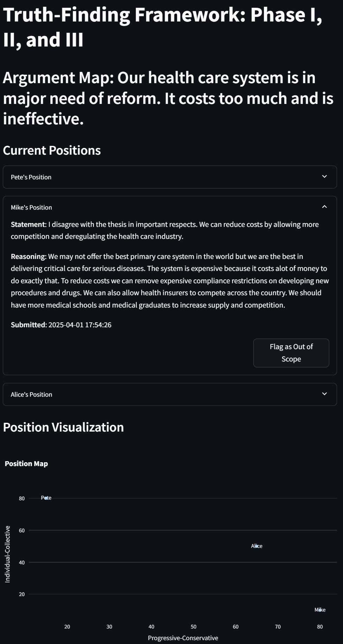Image resolution: width=343 pixels, height=644 pixels.
Task: Expand the Alice's Position panel label
Action: click(x=31, y=395)
